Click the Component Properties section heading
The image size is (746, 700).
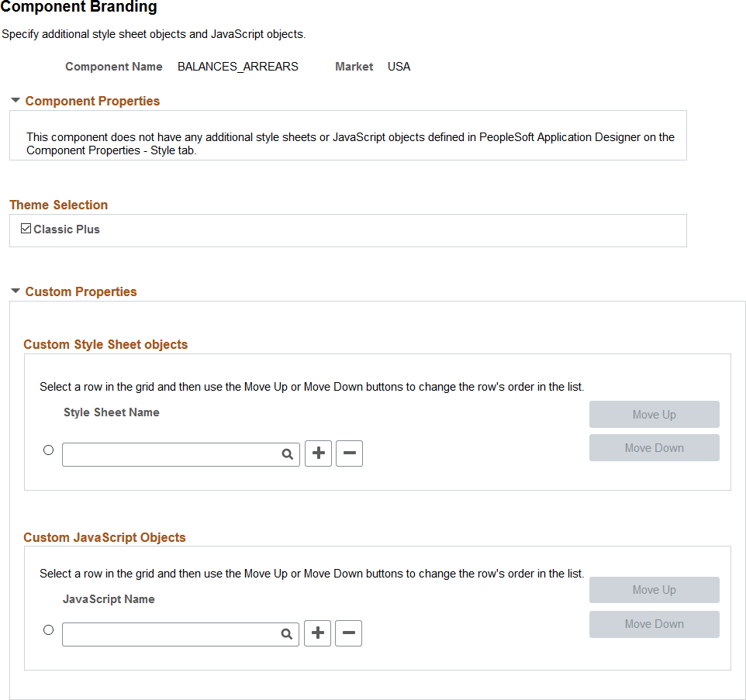pos(92,101)
